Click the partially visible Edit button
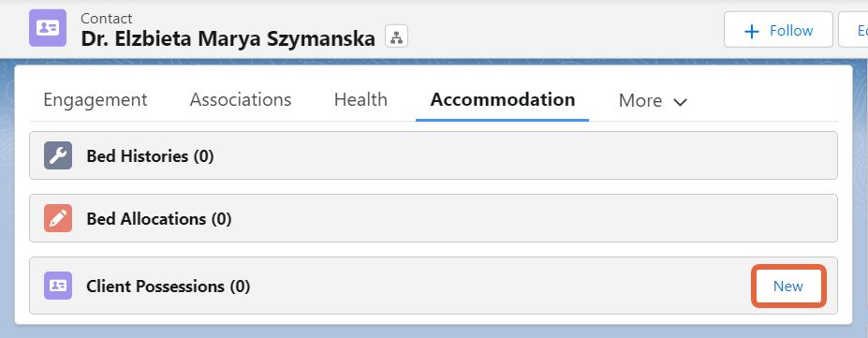 [853, 30]
